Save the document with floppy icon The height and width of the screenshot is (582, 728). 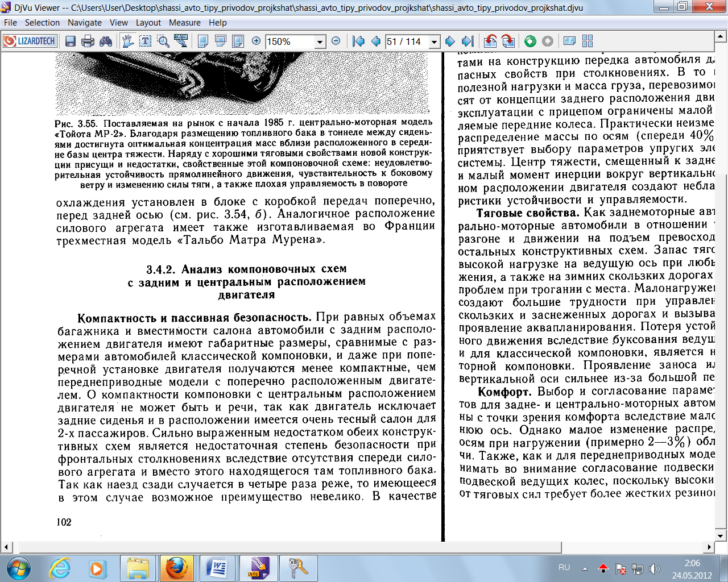click(x=71, y=41)
